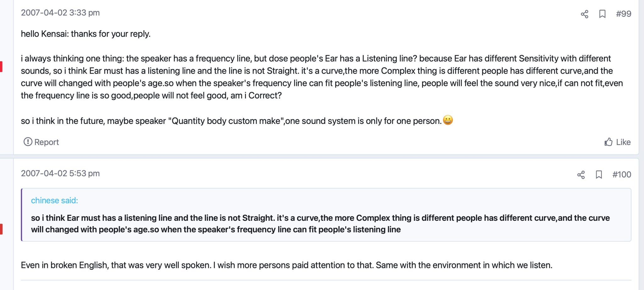644x290 pixels.
Task: Click the grinning emoji in post #99
Action: coord(448,120)
